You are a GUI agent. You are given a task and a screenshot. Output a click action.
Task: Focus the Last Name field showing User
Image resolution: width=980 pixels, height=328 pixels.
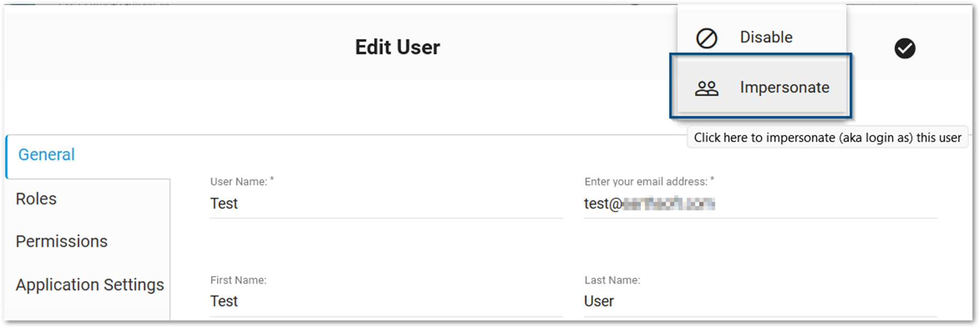(x=759, y=301)
